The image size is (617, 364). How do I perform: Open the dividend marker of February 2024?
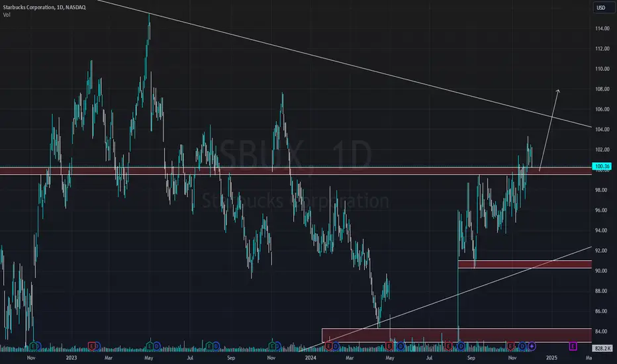point(336,346)
